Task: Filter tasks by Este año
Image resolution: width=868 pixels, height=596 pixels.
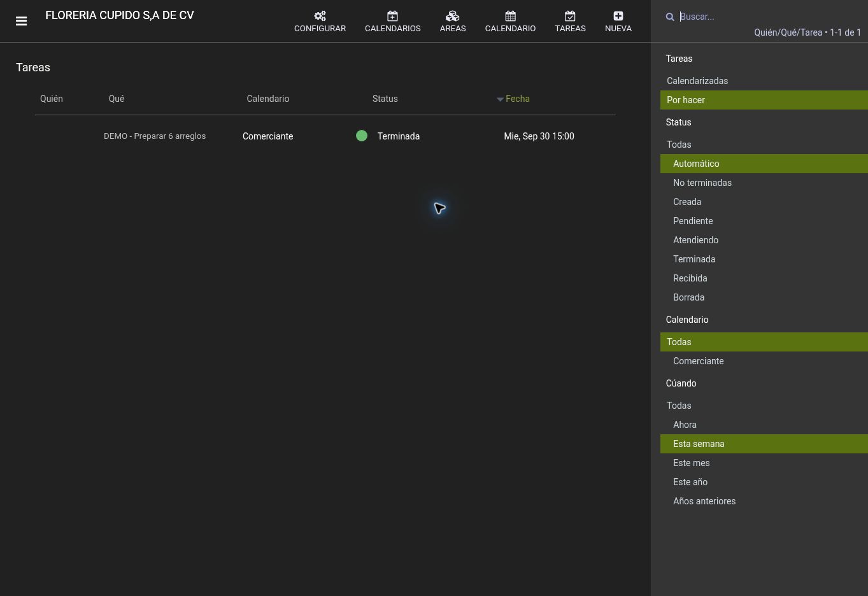Action: pyautogui.click(x=764, y=482)
